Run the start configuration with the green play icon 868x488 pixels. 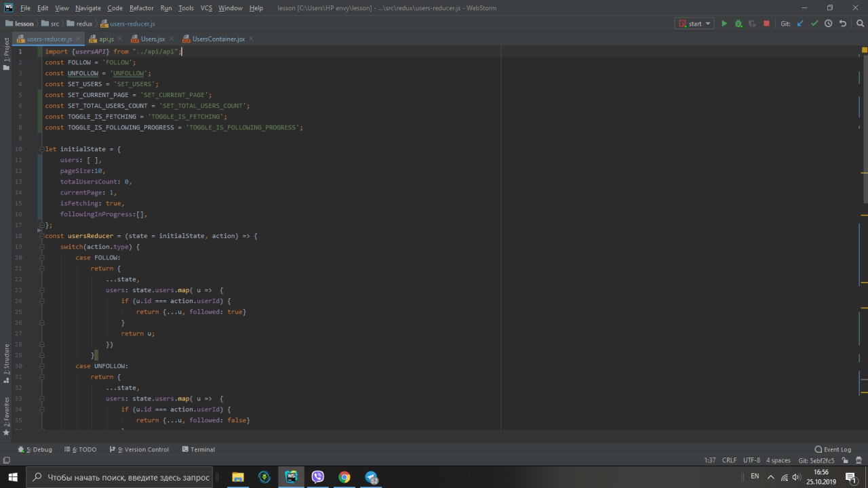tap(724, 24)
